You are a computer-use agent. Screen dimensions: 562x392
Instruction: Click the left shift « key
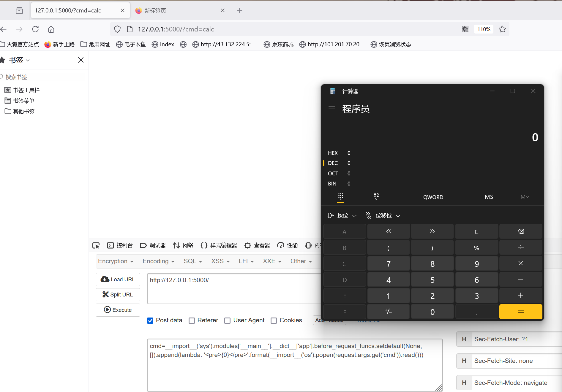point(388,231)
